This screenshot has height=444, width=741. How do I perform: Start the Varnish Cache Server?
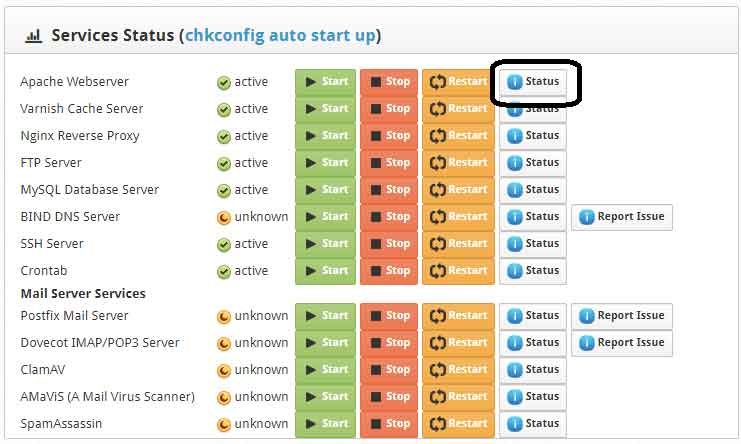pos(325,109)
